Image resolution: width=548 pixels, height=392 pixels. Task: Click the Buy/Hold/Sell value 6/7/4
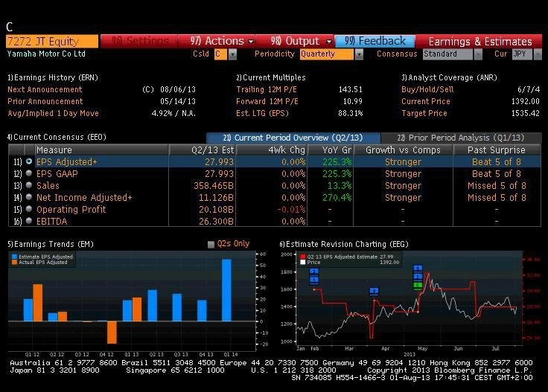coord(529,89)
